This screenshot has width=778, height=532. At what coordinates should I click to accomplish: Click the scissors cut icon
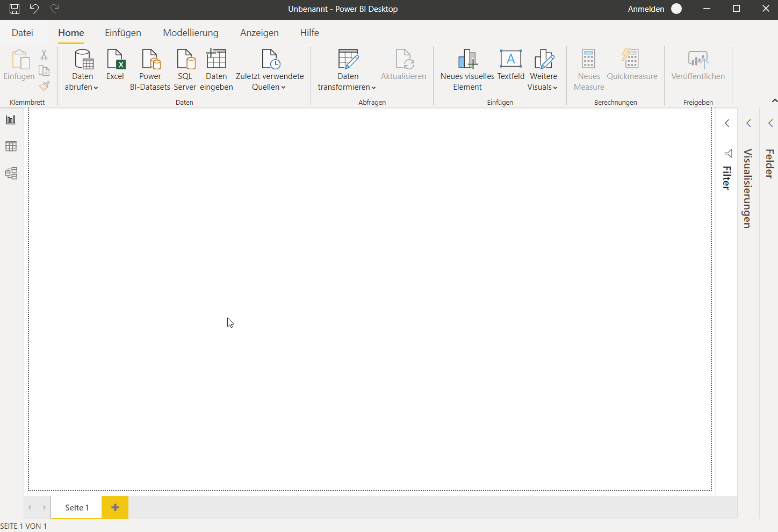pyautogui.click(x=44, y=54)
